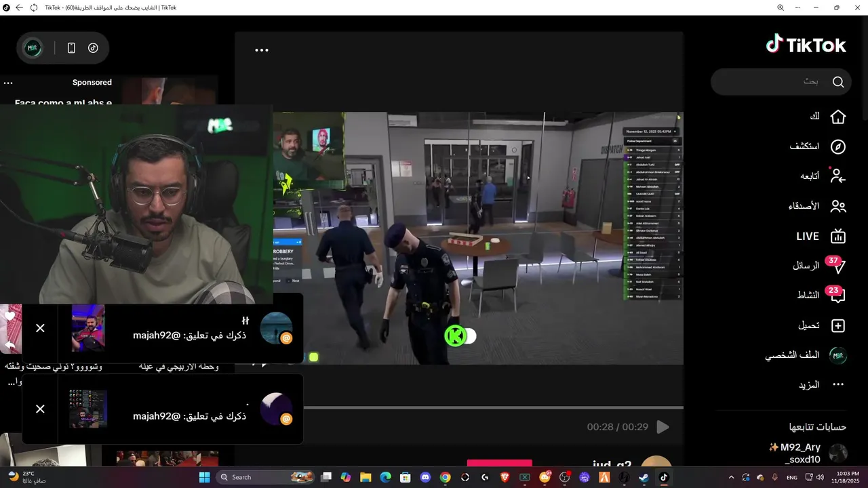
Task: Open the Following tab (أتابعه)
Action: click(x=823, y=176)
